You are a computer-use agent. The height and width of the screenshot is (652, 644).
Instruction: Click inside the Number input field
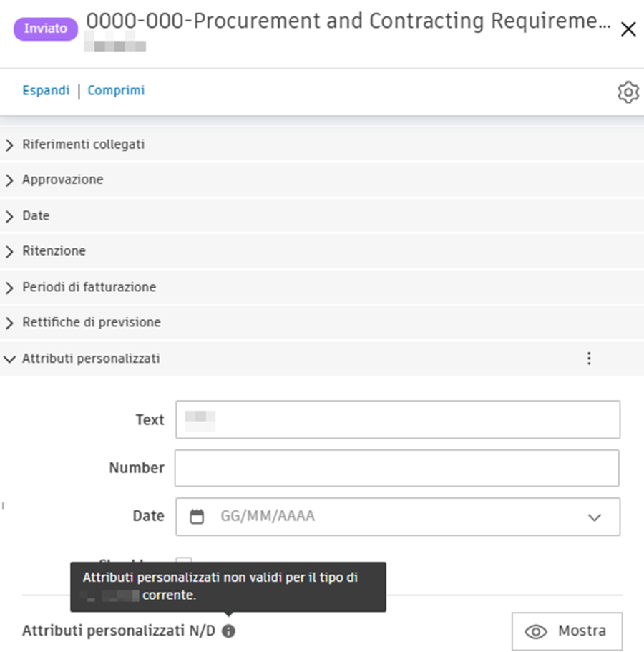(x=397, y=468)
